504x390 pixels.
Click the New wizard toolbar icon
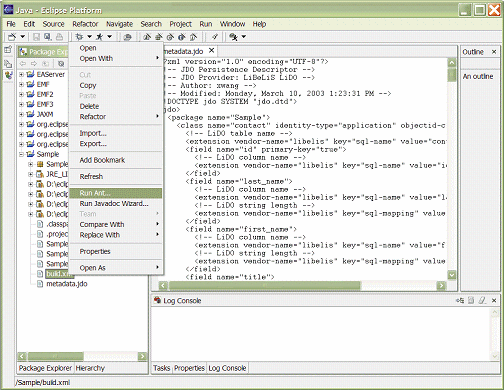pos(12,37)
